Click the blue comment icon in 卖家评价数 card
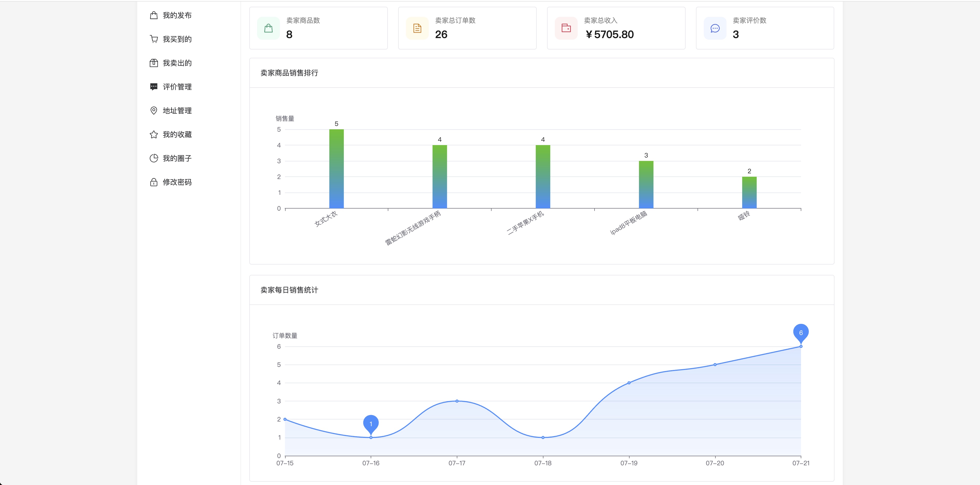The height and width of the screenshot is (485, 980). 715,28
